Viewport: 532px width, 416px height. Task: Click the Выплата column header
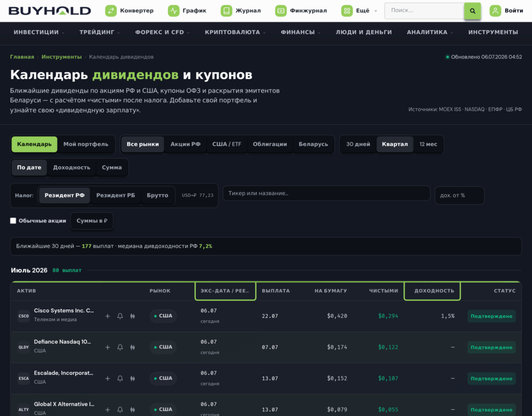tap(276, 291)
